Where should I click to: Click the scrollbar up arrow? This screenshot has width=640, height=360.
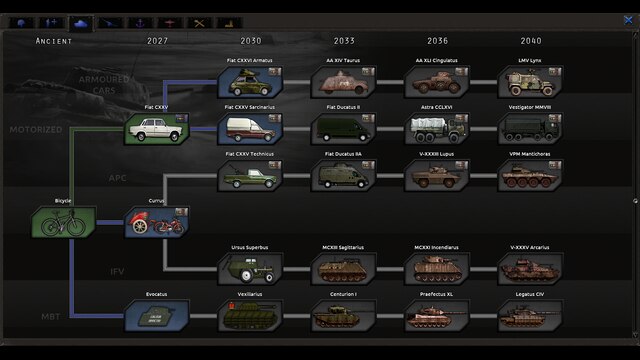tap(635, 35)
